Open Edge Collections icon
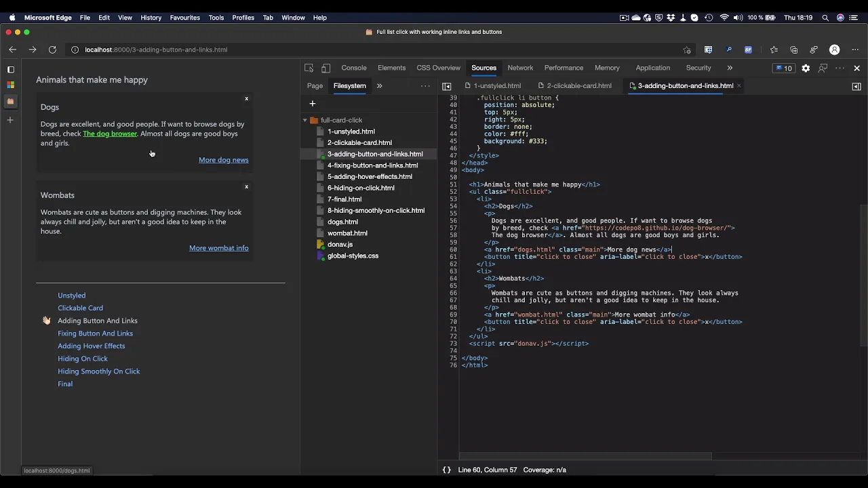 point(793,49)
